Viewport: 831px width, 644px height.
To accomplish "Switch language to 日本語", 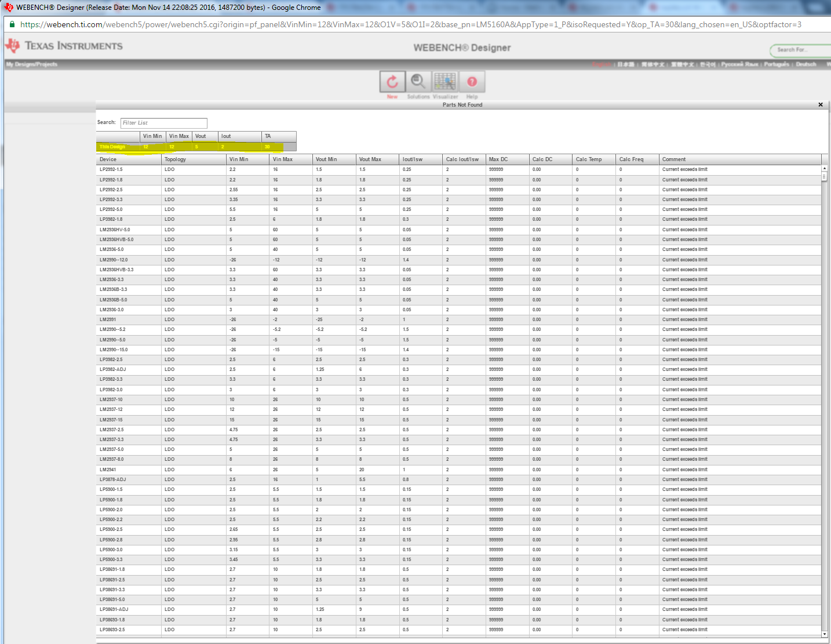I will (626, 64).
